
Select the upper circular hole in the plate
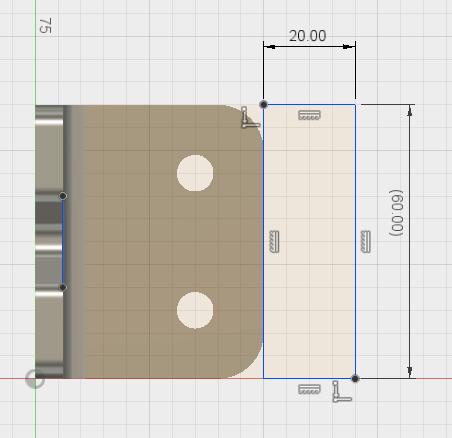pos(195,173)
